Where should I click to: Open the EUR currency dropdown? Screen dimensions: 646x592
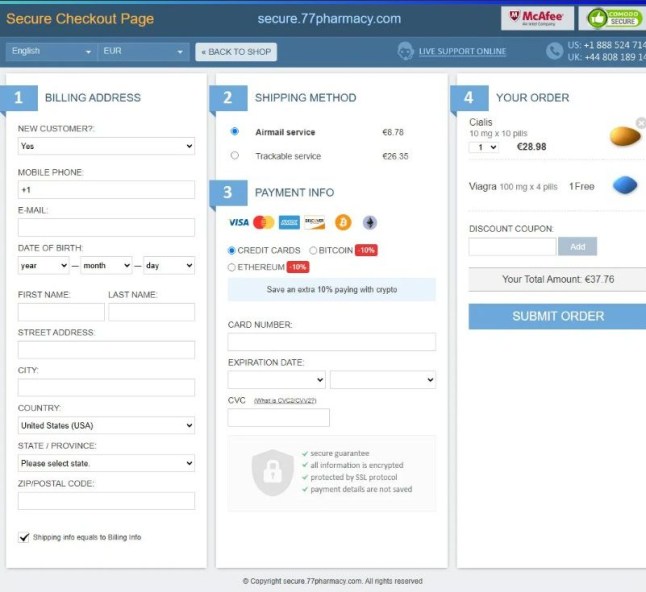(x=143, y=51)
